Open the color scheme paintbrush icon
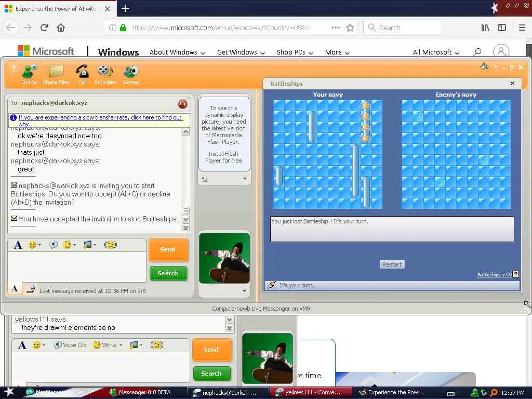532x399 pixels. (x=484, y=66)
